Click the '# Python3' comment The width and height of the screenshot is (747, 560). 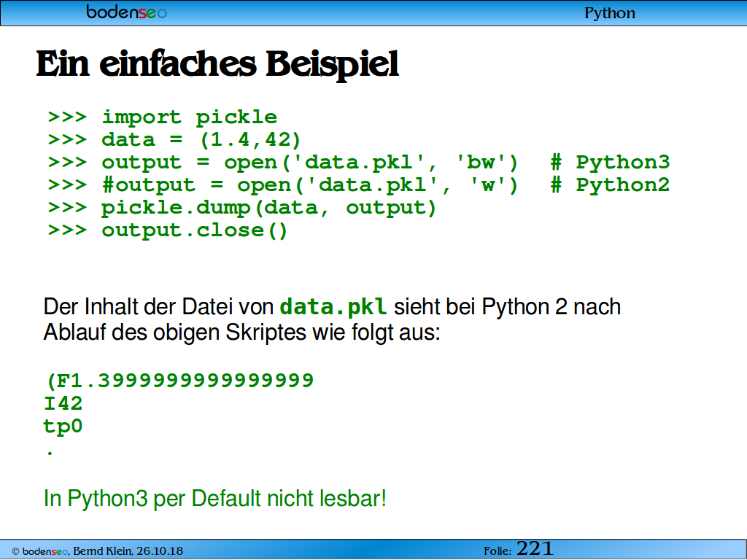click(x=610, y=163)
